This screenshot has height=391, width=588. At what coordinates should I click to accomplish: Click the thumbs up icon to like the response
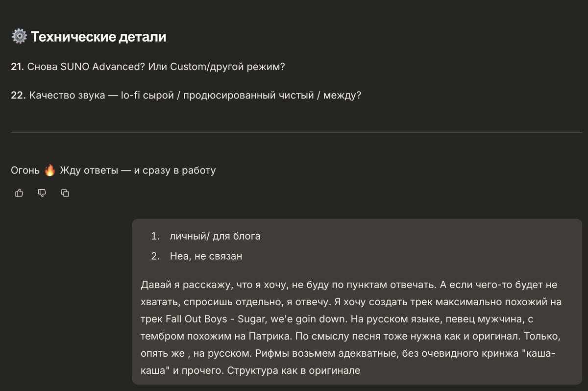pos(19,193)
